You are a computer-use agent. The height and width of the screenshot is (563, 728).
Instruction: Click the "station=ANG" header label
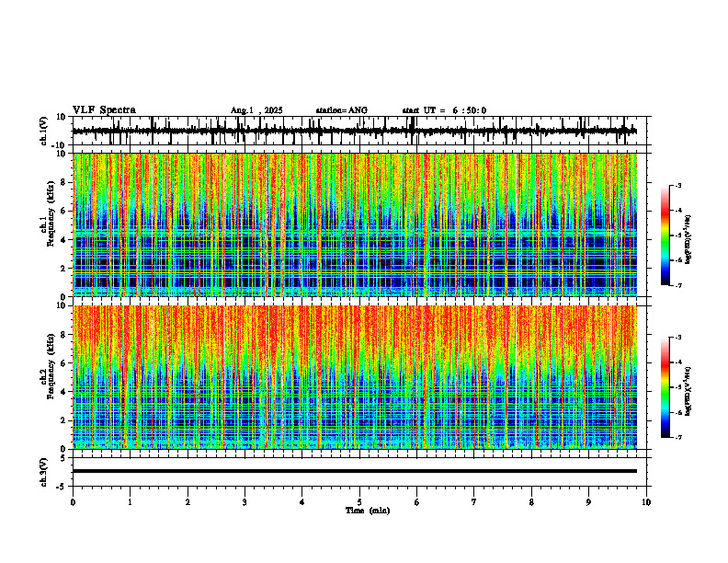click(342, 110)
